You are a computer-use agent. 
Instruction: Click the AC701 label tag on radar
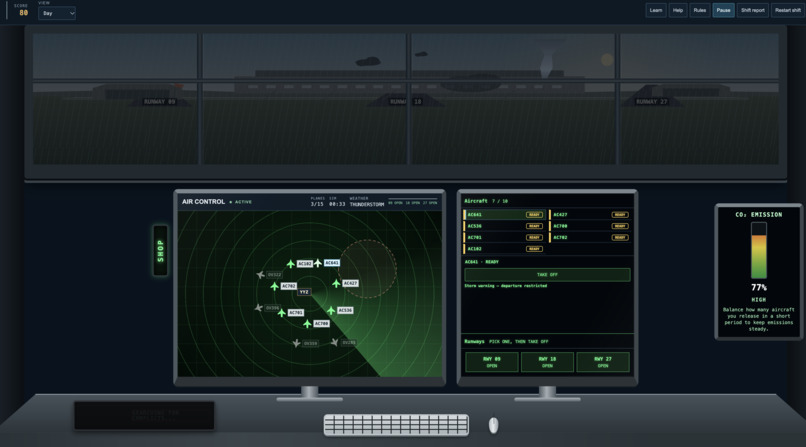point(296,312)
